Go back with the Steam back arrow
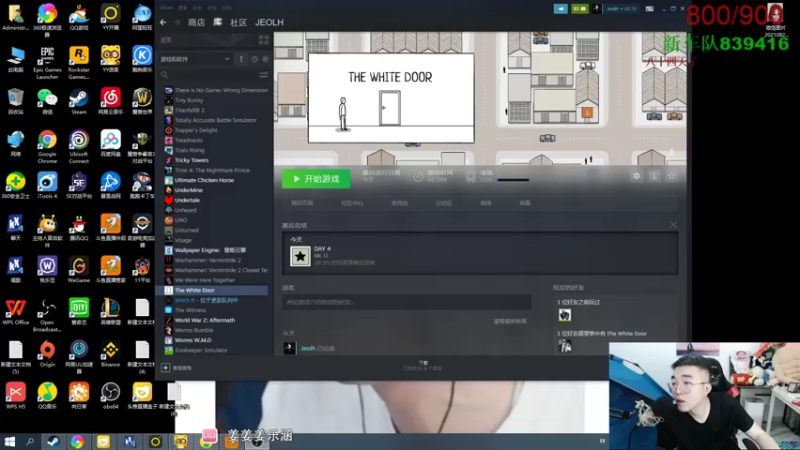The height and width of the screenshot is (450, 800). point(163,22)
